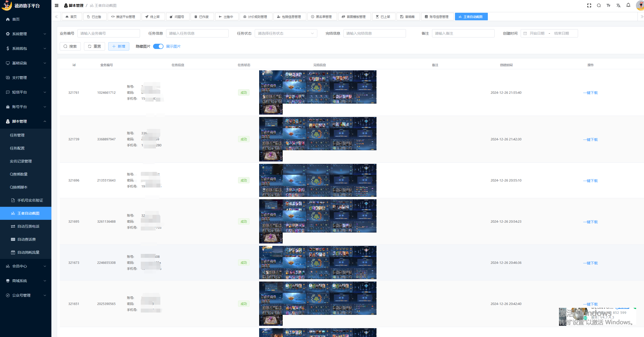644x337 pixels.
Task: Click the 重置 button
Action: pyautogui.click(x=94, y=46)
